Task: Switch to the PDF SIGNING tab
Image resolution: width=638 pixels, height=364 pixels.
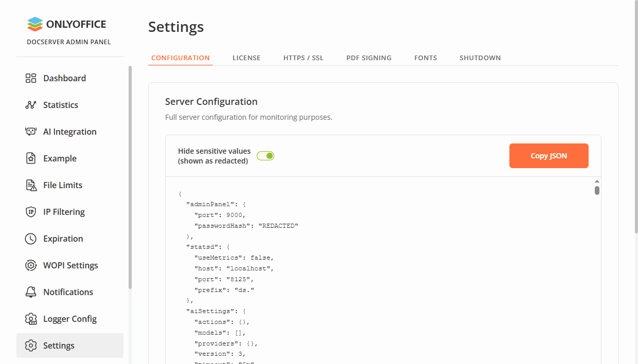Action: pos(369,58)
